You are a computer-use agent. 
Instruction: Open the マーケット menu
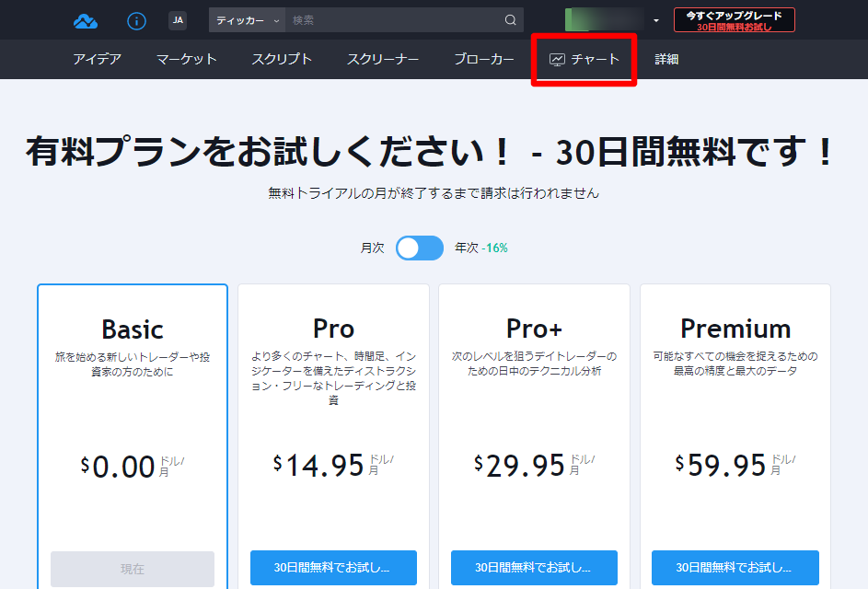[x=187, y=59]
